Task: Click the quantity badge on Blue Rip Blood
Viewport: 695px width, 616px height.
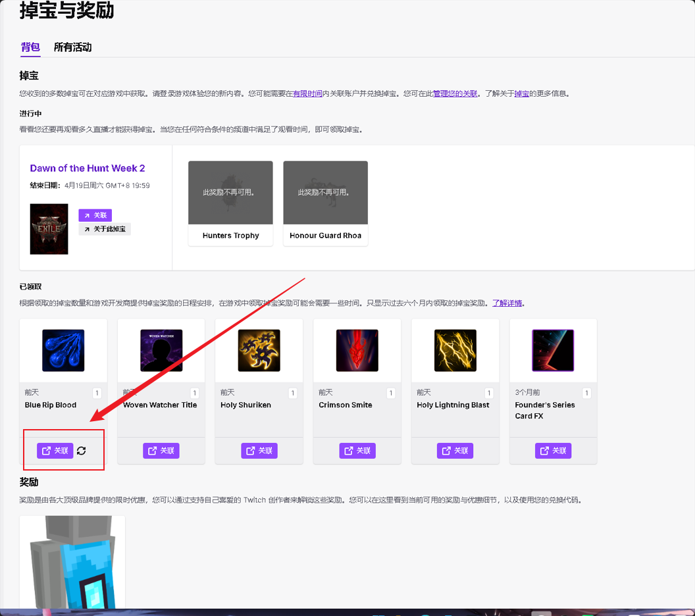Action: (x=97, y=393)
